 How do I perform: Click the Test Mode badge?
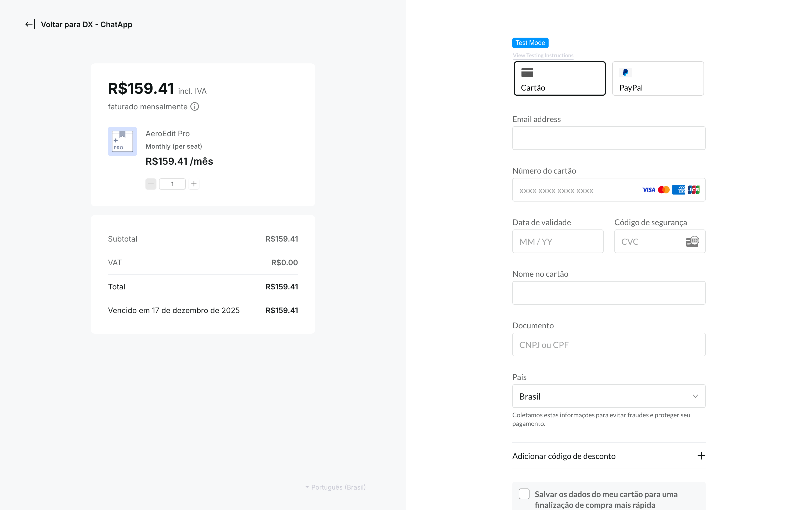[x=530, y=42]
